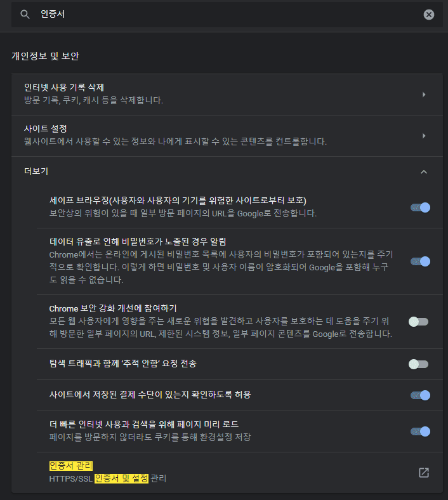Screen dimensions: 448x500
Task: Clear the search with the X icon
Action: click(x=428, y=15)
